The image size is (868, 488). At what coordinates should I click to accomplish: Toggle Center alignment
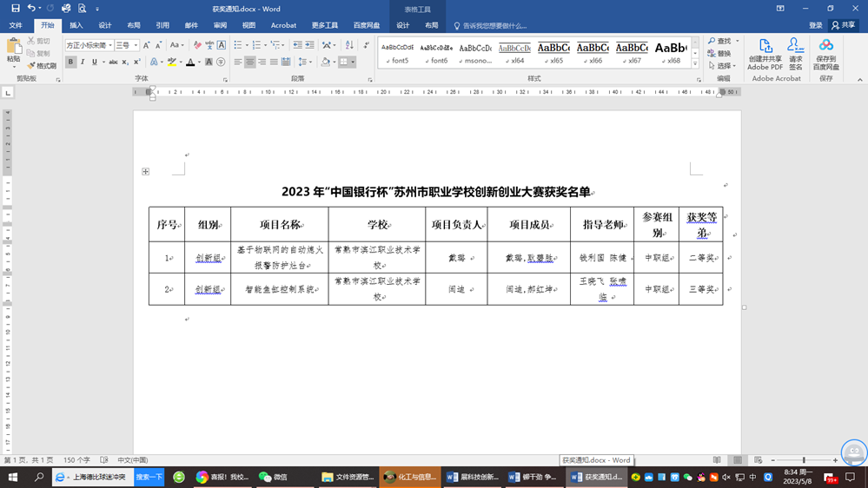pyautogui.click(x=250, y=62)
